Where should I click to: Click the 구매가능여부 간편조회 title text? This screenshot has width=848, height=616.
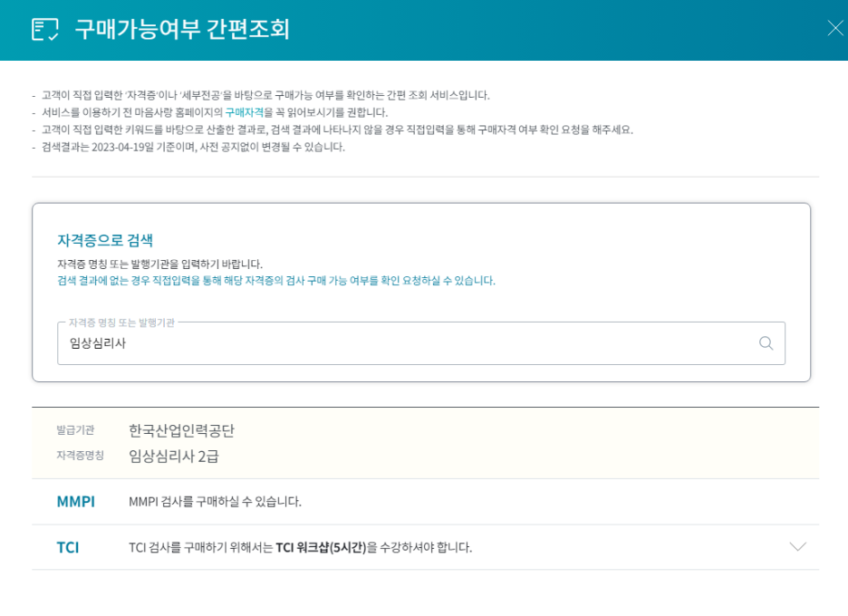tap(182, 29)
